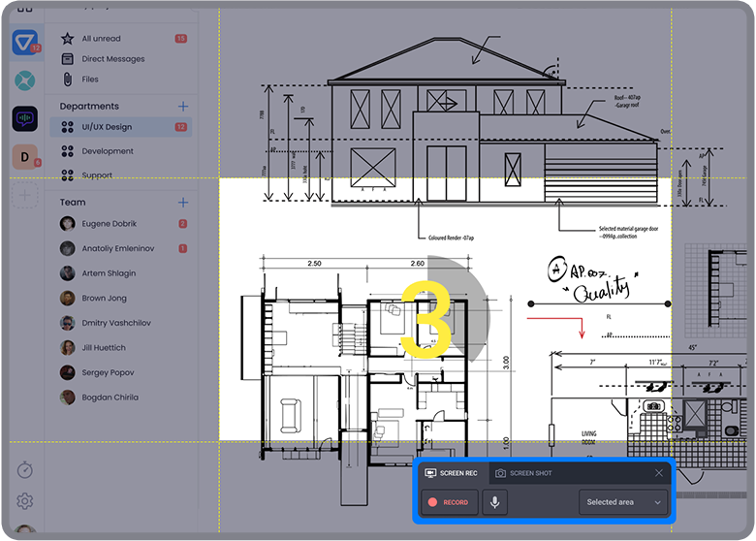This screenshot has width=756, height=541.
Task: Open the blue triangle workspace icon
Action: point(24,43)
